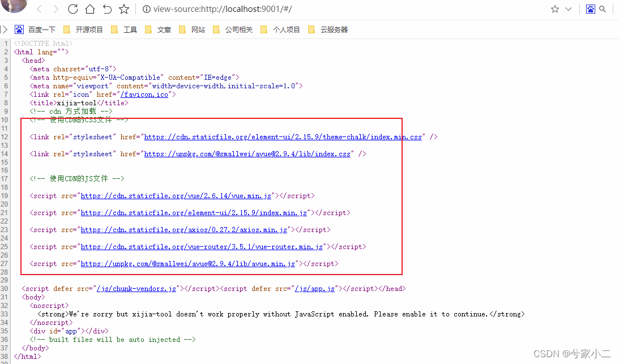The height and width of the screenshot is (364, 619).
Task: Click the favorites star at right of address bar
Action: point(554,9)
